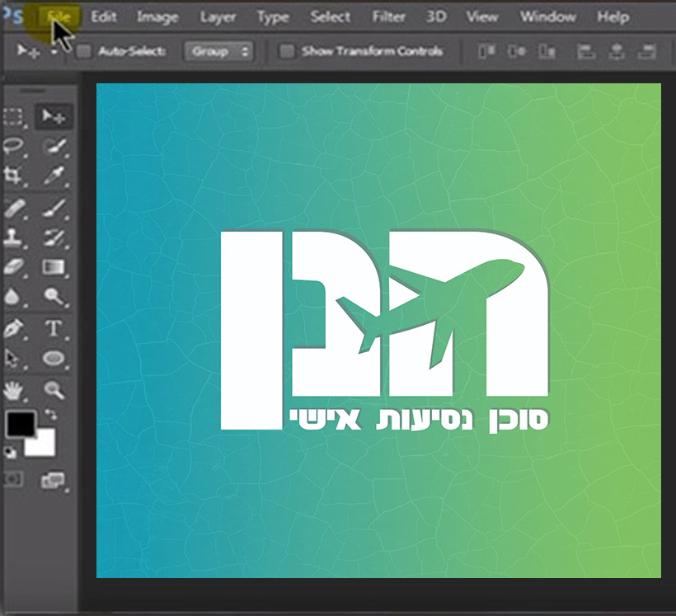Select the Quick Selection tool
This screenshot has width=676, height=616.
point(55,146)
